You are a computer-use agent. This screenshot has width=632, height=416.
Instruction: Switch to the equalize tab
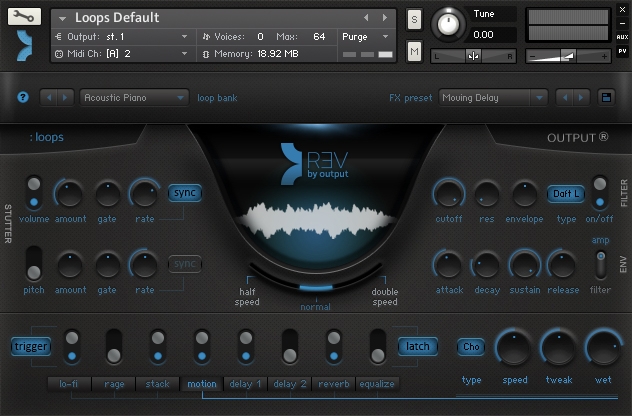click(x=377, y=384)
